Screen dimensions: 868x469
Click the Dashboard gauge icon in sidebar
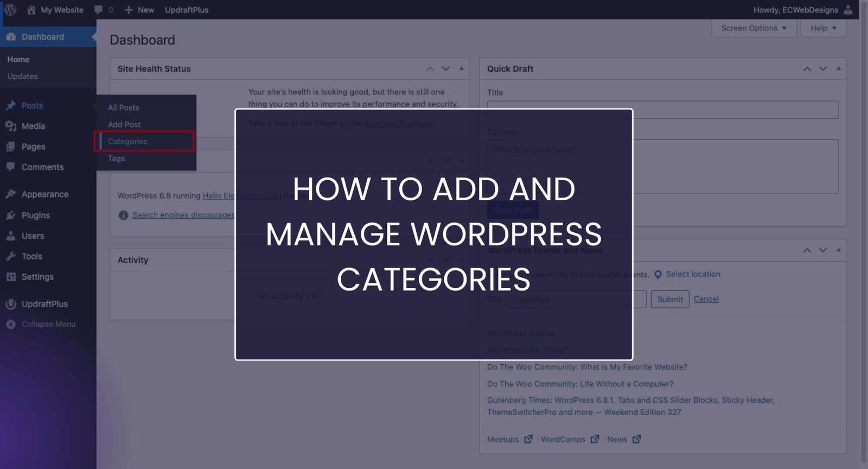(11, 37)
